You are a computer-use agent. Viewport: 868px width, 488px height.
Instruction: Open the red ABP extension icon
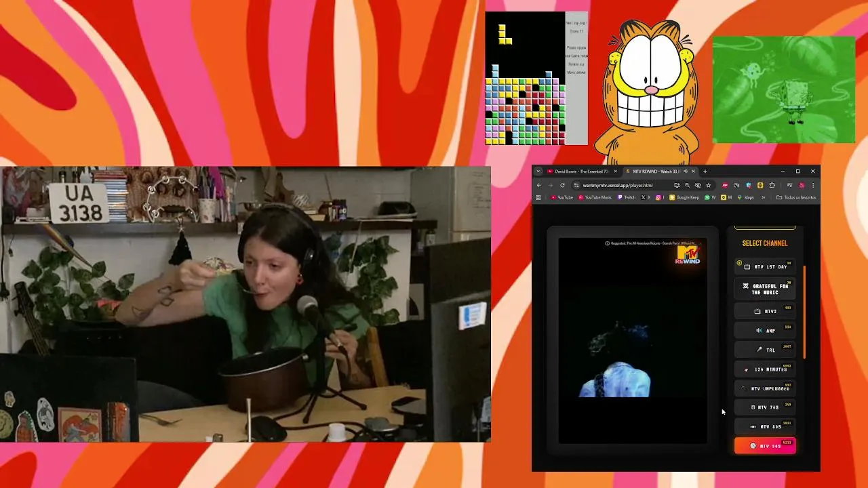pyautogui.click(x=725, y=185)
